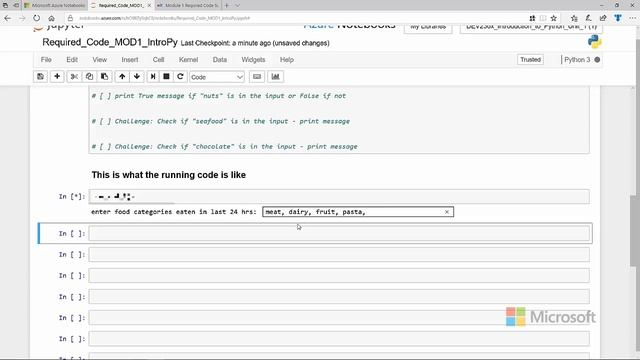Viewport: 640px width, 360px height.
Task: Clear the food categories input with X
Action: 447,212
